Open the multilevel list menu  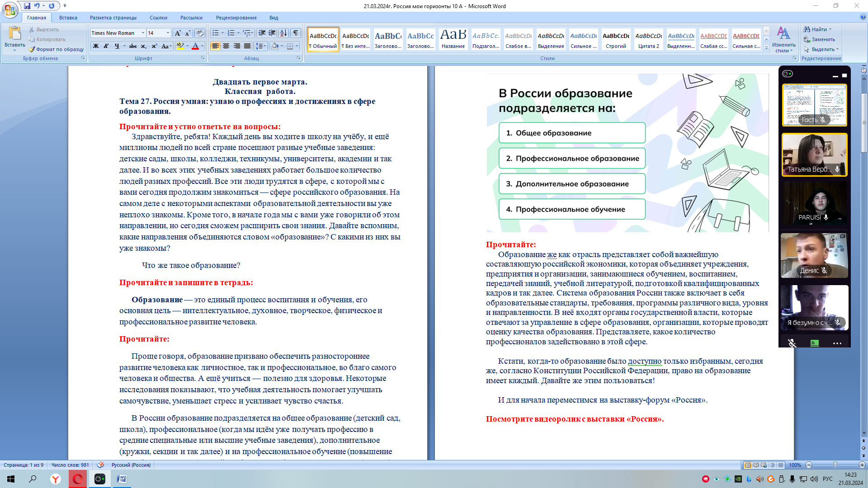coord(248,33)
